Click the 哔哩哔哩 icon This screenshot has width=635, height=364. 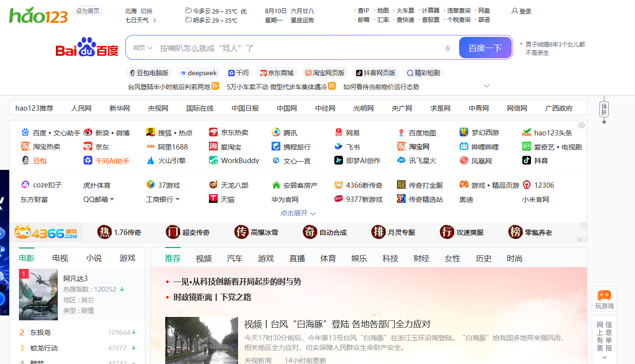pos(464,147)
